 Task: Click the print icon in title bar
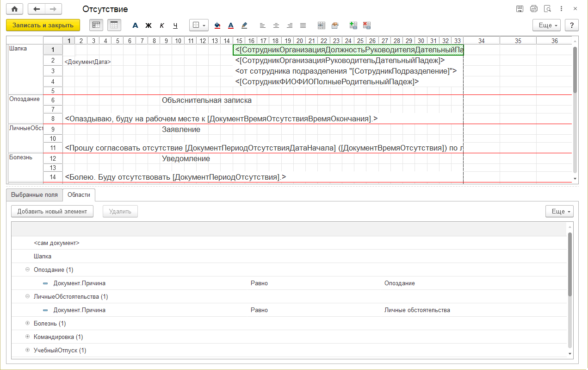tap(534, 9)
